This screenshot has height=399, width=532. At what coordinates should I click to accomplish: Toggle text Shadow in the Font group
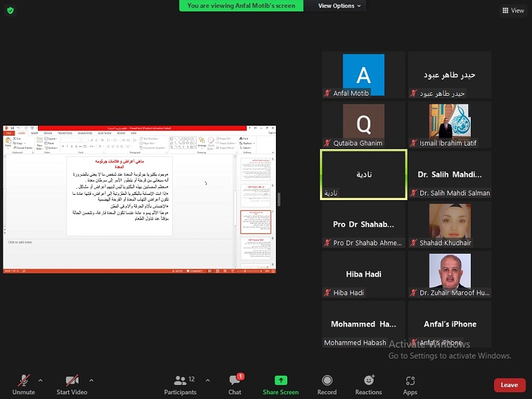pyautogui.click(x=76, y=146)
